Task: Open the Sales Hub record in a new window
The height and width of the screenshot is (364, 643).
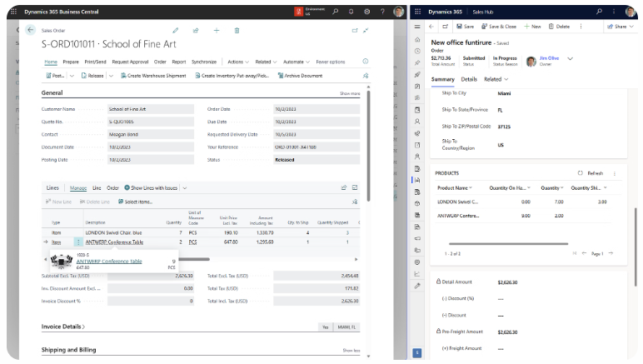Action: pyautogui.click(x=446, y=27)
